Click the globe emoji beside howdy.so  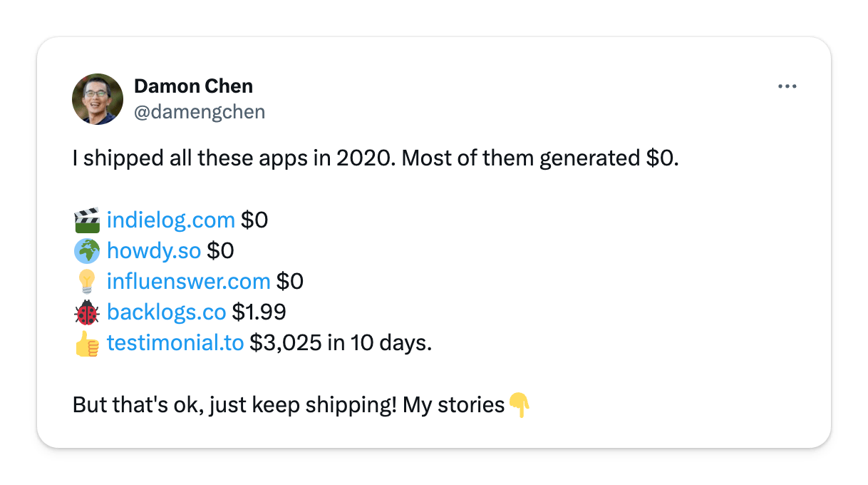coord(86,251)
